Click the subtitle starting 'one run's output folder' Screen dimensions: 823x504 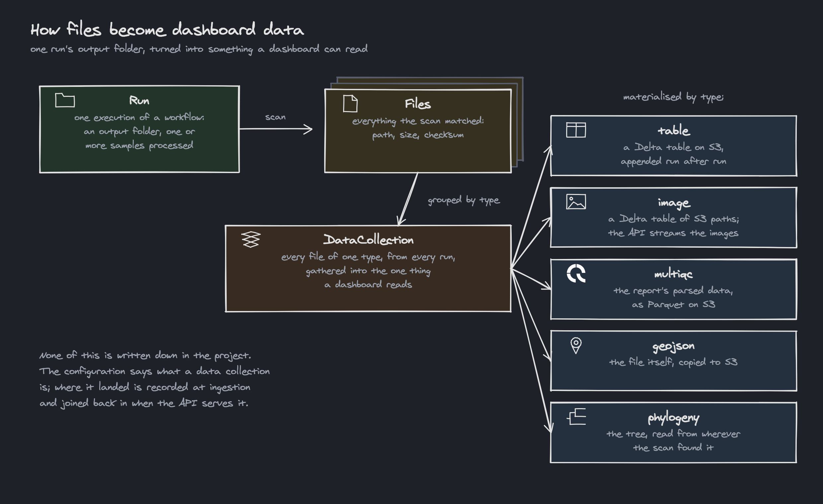point(199,49)
